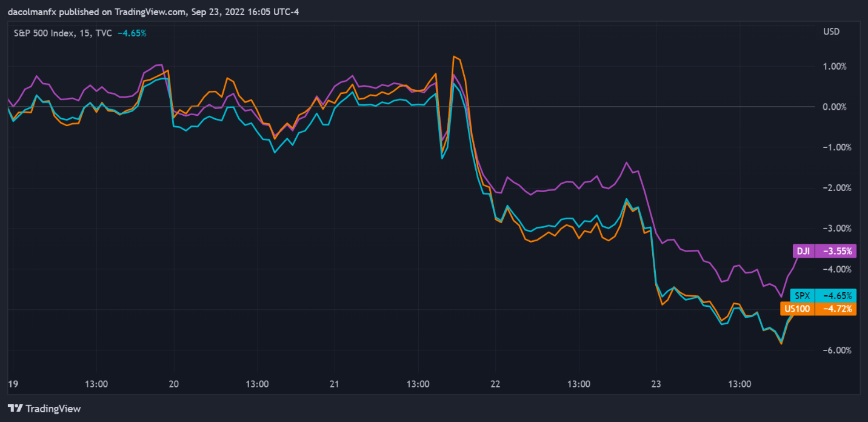Click date 20 on the time axis
The height and width of the screenshot is (422, 868).
pyautogui.click(x=175, y=384)
